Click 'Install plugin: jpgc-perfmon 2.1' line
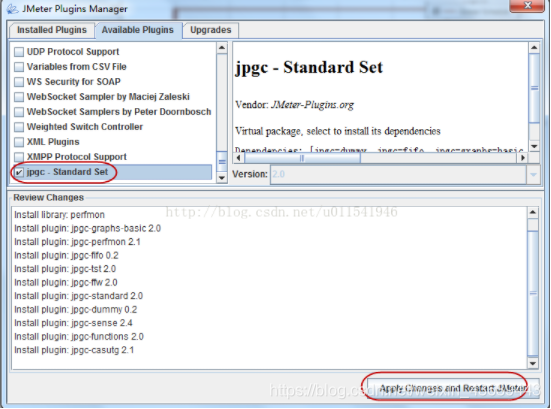 click(77, 242)
